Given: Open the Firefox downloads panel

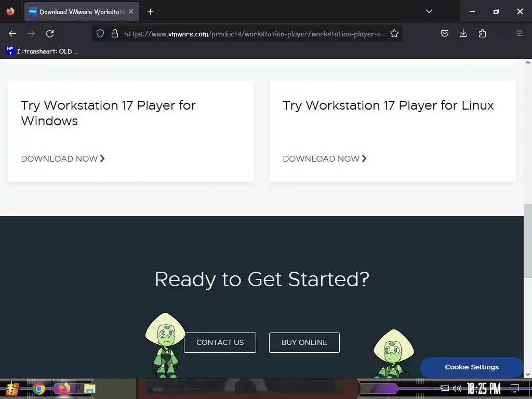Looking at the screenshot, I should click(x=463, y=34).
